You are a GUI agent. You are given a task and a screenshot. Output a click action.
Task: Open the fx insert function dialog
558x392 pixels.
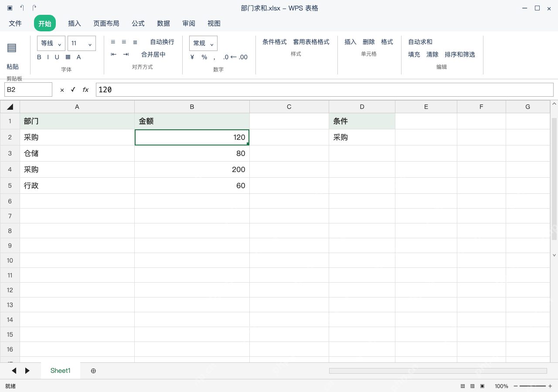[x=85, y=90]
